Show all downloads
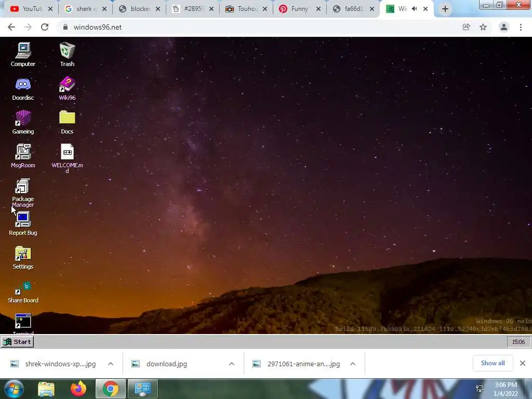 click(x=493, y=363)
